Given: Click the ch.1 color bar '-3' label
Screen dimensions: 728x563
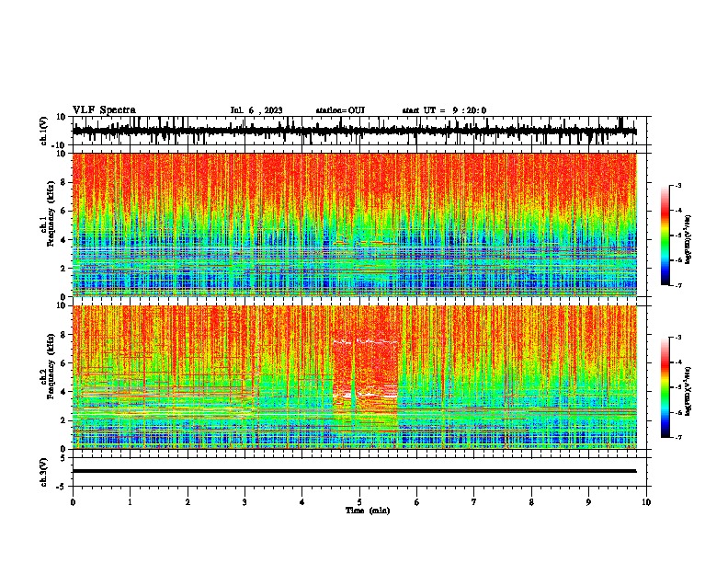Looking at the screenshot, I should point(677,185).
